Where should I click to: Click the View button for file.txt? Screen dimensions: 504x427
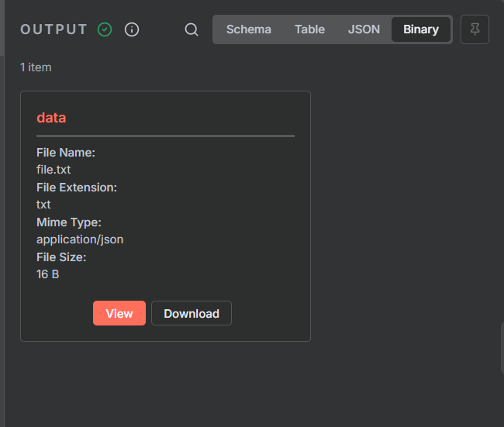tap(119, 313)
